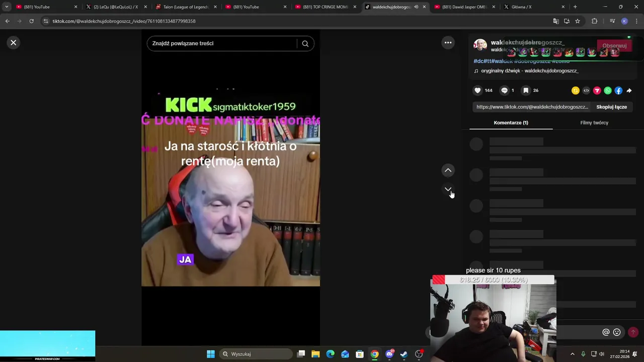Close the TikTok video viewer

(x=14, y=43)
